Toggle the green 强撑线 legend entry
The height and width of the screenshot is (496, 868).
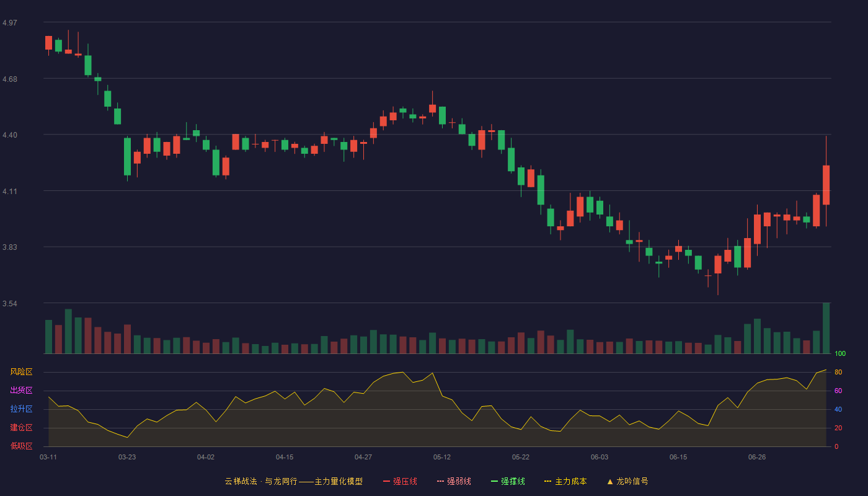point(508,481)
